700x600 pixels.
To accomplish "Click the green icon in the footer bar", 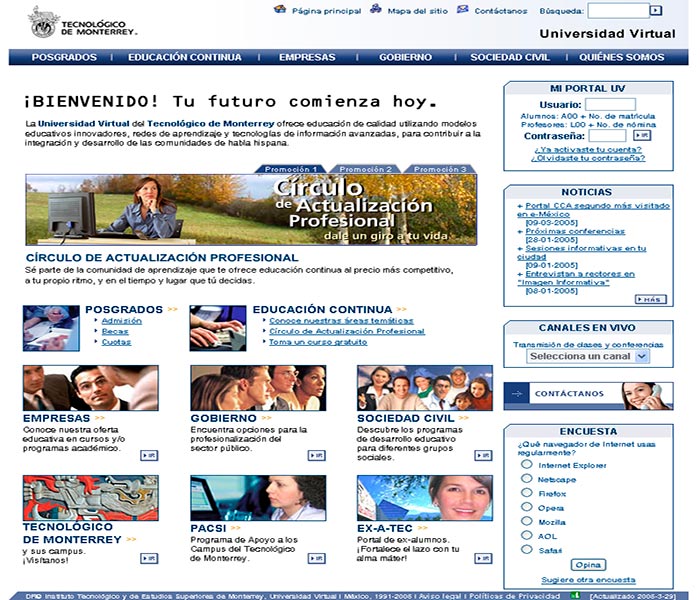I will click(576, 596).
